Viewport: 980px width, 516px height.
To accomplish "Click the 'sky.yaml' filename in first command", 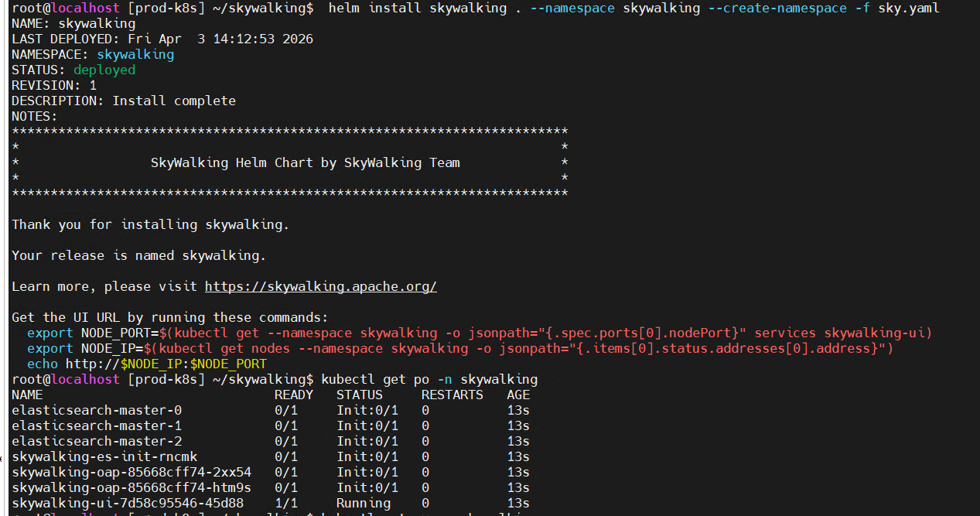I will [x=909, y=9].
